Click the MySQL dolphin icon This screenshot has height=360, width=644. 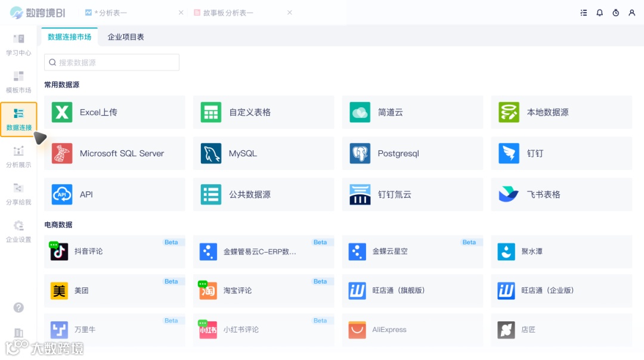211,153
